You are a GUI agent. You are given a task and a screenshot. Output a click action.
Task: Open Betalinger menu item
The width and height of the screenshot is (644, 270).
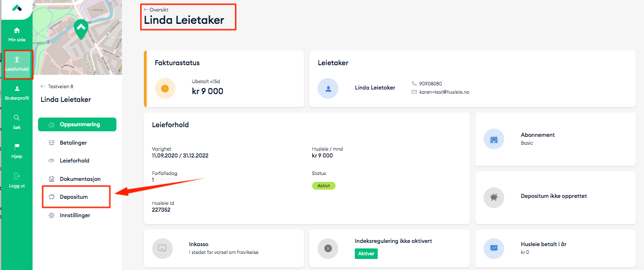click(x=73, y=143)
